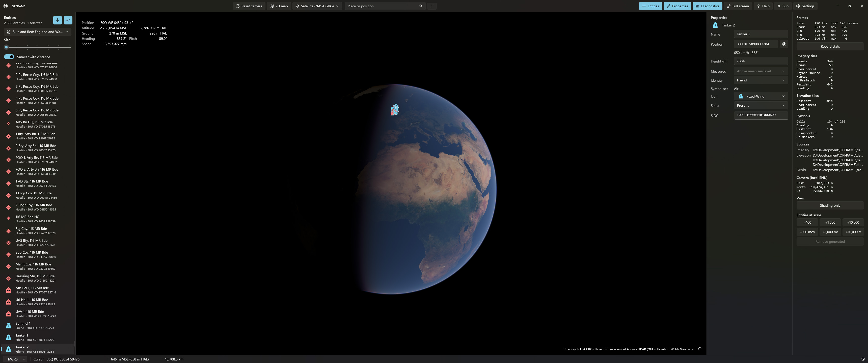The width and height of the screenshot is (868, 363).
Task: Click the search magnifier icon in the place box
Action: (421, 6)
